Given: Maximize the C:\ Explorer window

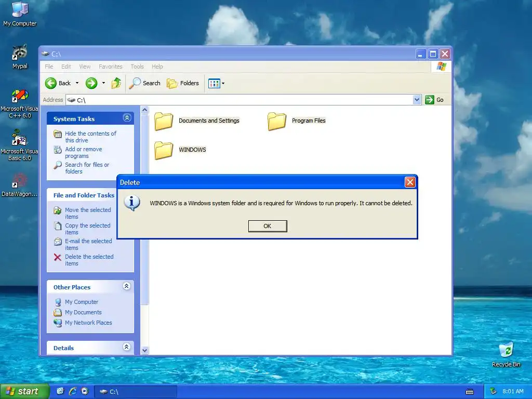Looking at the screenshot, I should tap(433, 54).
